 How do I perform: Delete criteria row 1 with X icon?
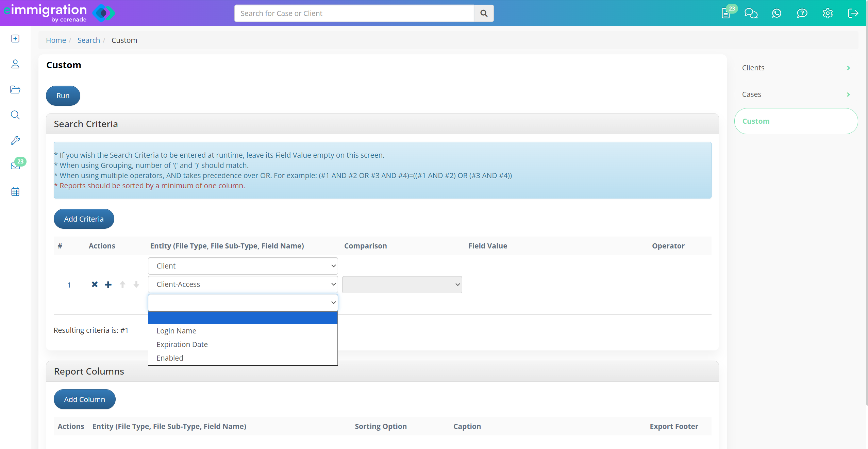[x=95, y=284]
